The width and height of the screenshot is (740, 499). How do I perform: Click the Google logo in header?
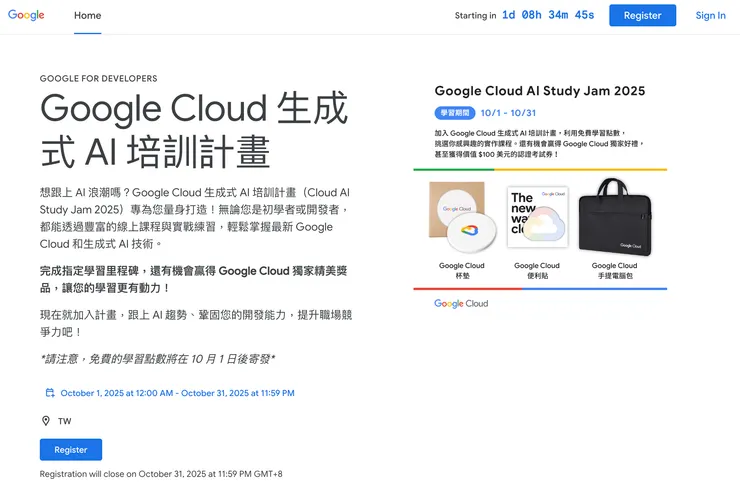coord(26,15)
